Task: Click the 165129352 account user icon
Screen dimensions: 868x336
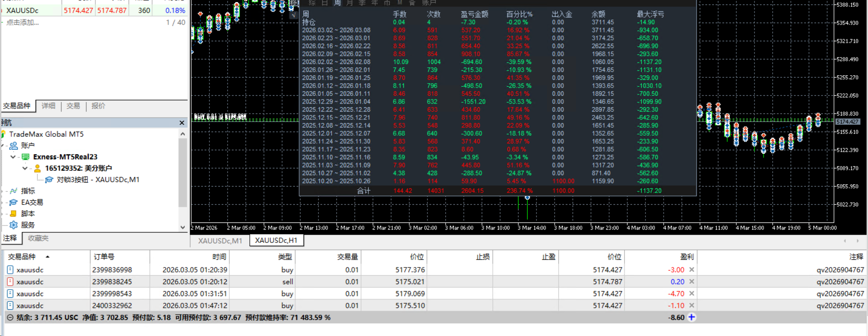Action: point(37,168)
